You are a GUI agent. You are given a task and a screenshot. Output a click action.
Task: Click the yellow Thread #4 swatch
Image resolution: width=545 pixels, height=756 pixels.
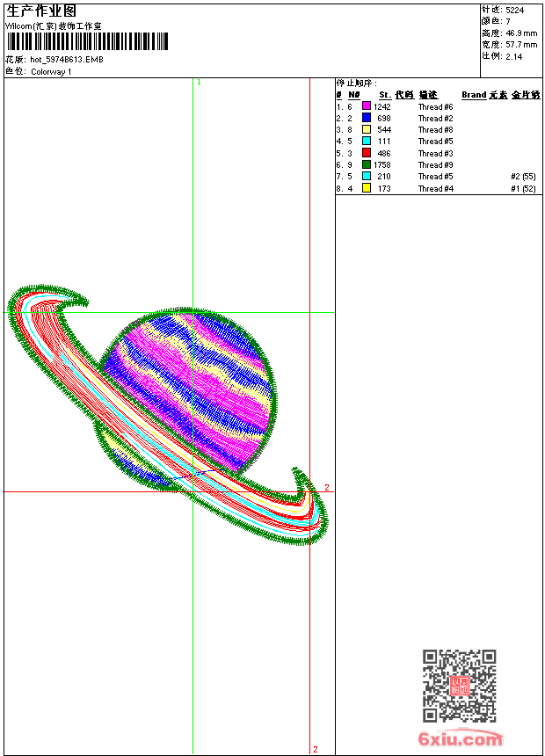[367, 188]
